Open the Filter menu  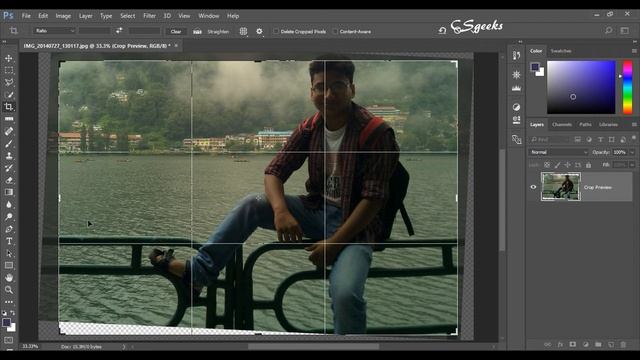[x=149, y=16]
